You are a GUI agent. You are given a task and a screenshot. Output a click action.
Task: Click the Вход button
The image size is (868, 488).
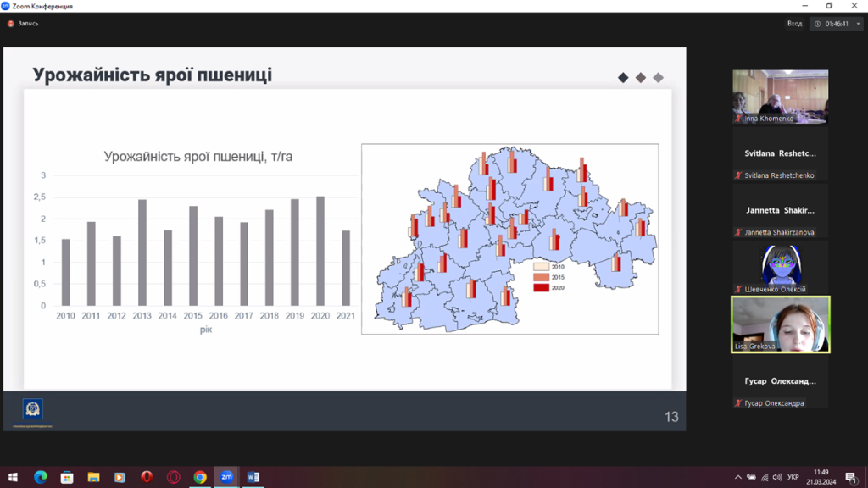click(x=794, y=24)
